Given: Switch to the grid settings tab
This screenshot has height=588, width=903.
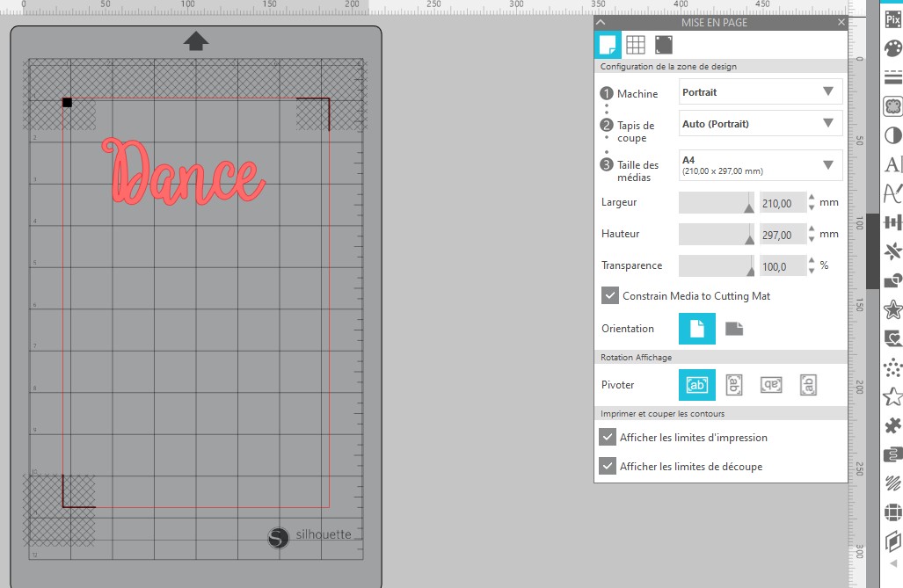Looking at the screenshot, I should pyautogui.click(x=635, y=45).
